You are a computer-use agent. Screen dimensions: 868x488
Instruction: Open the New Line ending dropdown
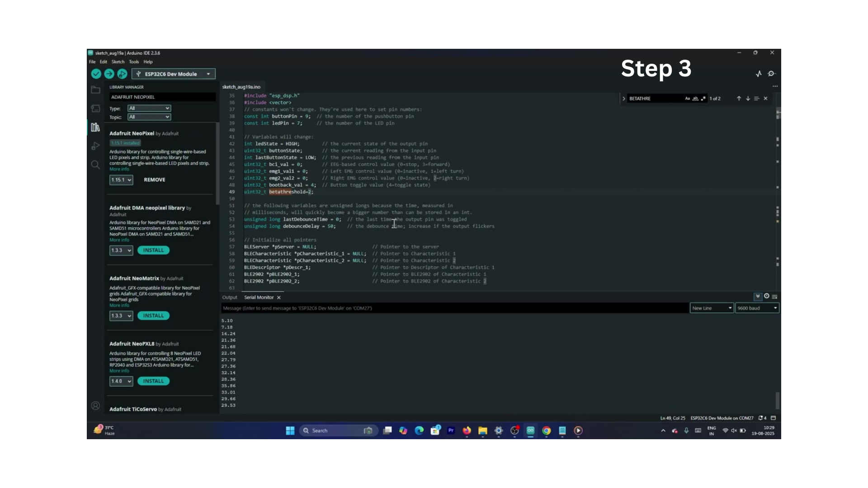click(712, 308)
